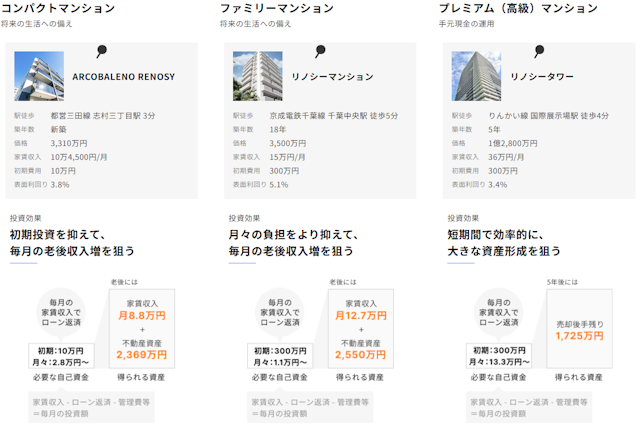Click station info 都営三田線 志村三丁目駅 3分
Screen dimensions: 640x427
tap(103, 116)
